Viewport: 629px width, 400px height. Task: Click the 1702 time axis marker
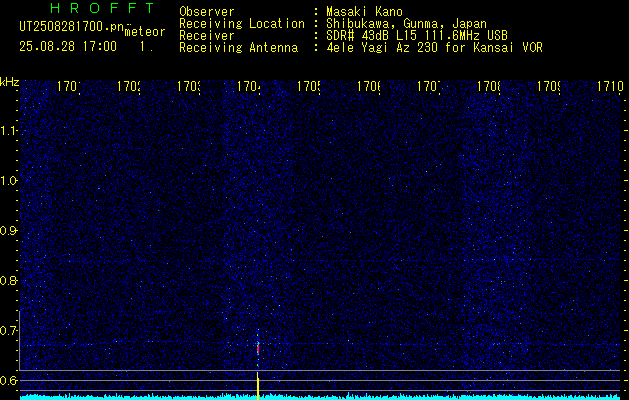pyautogui.click(x=129, y=86)
